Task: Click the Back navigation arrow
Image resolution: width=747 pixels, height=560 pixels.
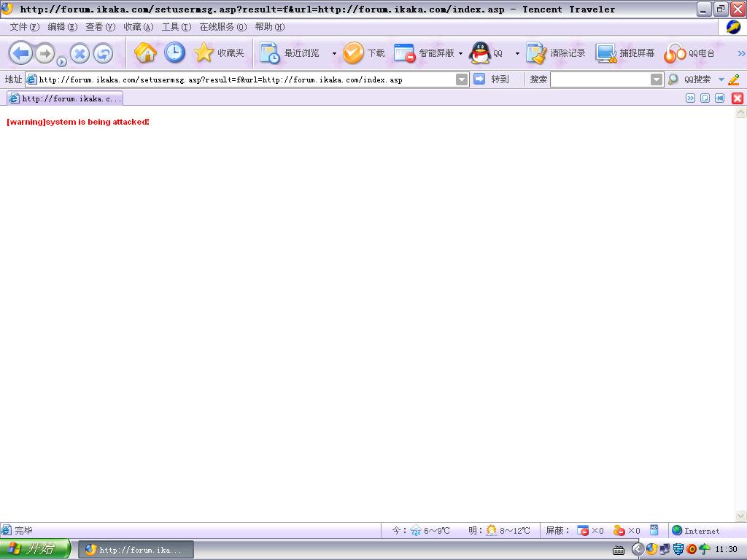Action: (21, 53)
